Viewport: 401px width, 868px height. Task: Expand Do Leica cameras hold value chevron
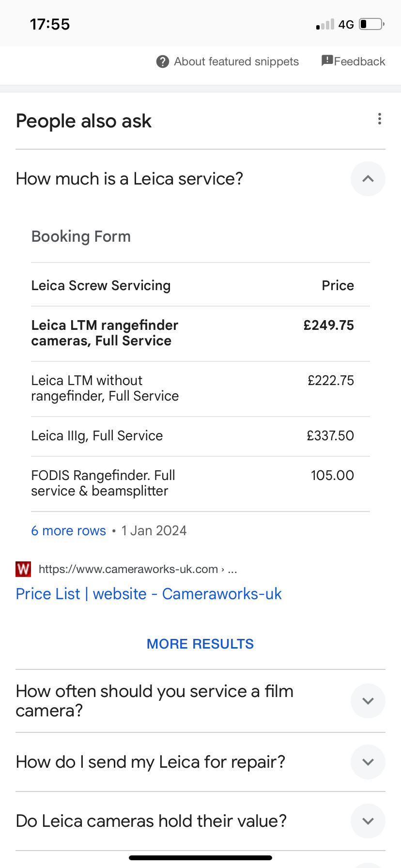pyautogui.click(x=368, y=821)
